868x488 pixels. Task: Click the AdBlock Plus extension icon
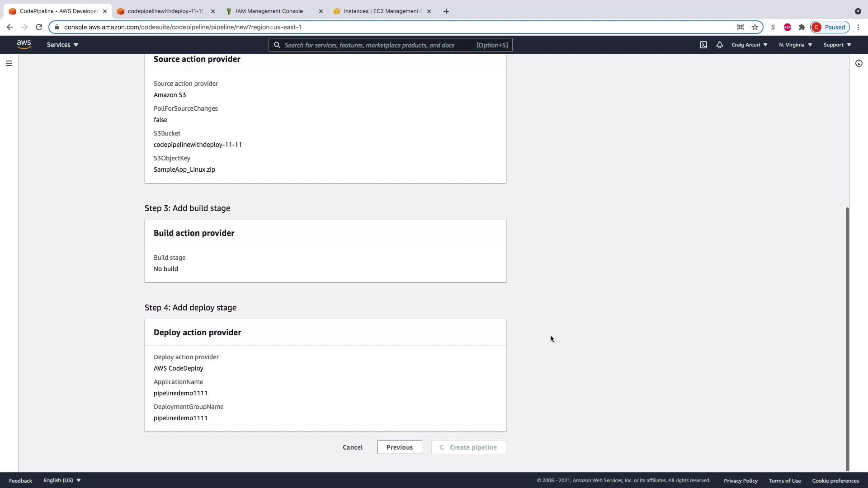788,27
